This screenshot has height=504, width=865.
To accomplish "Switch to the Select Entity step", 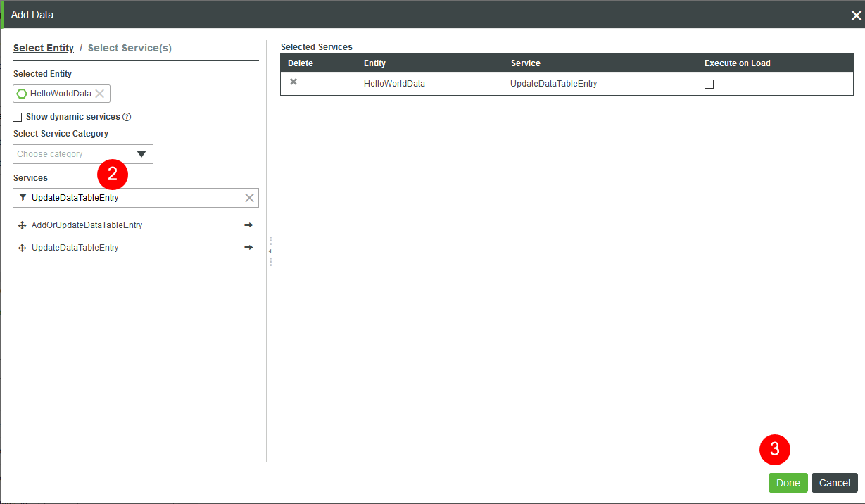I will click(43, 48).
